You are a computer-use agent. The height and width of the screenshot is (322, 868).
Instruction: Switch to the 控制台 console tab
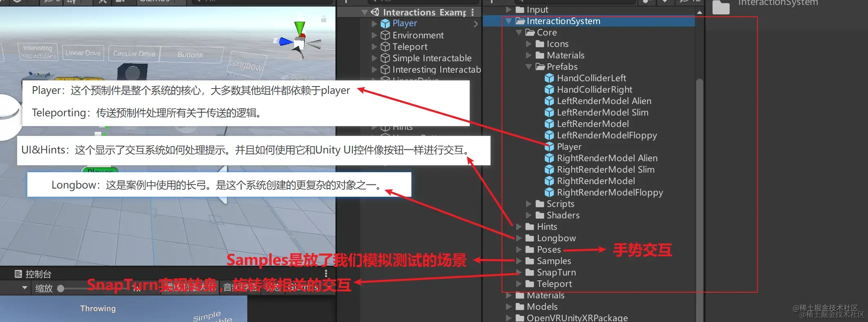[x=33, y=274]
